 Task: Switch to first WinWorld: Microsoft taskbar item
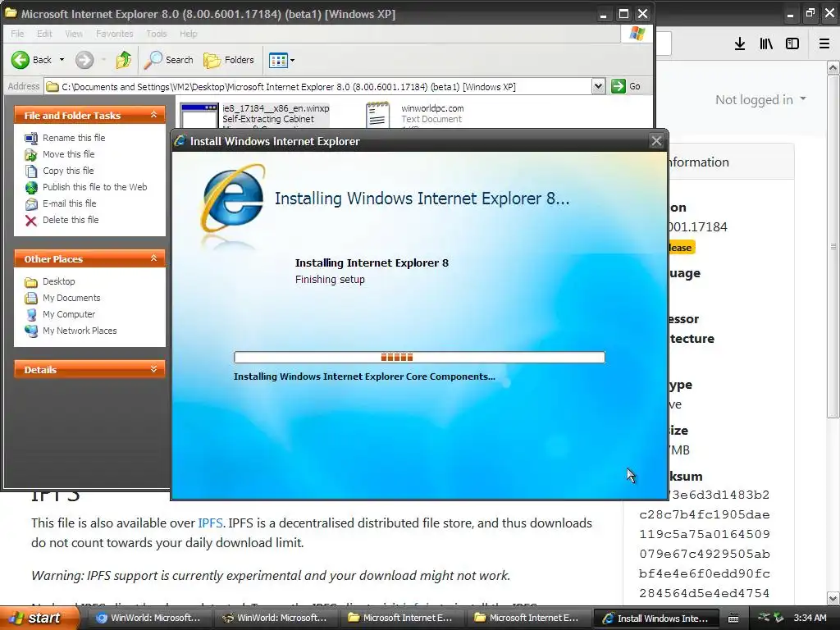click(149, 618)
